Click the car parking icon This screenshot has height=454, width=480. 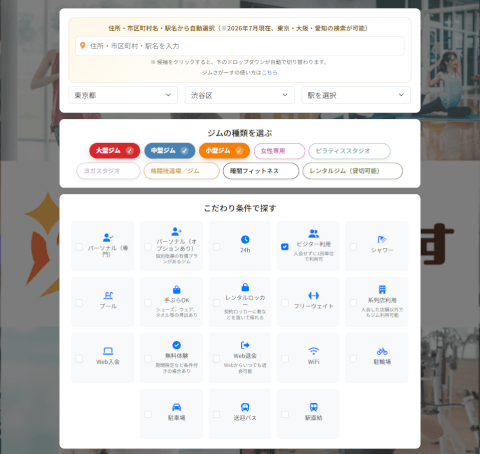(176, 407)
